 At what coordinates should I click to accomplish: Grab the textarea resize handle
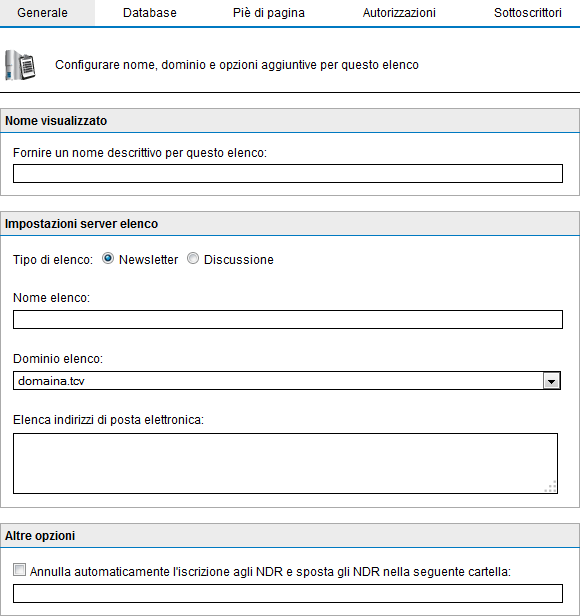[x=551, y=487]
